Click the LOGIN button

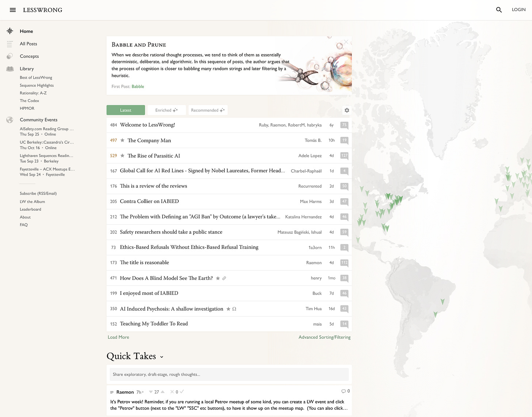tap(518, 10)
